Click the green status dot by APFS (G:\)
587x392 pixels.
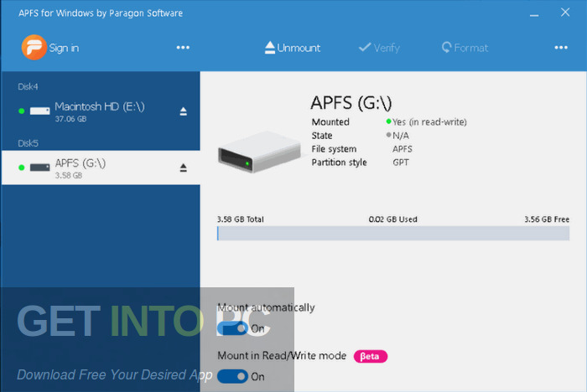[22, 168]
